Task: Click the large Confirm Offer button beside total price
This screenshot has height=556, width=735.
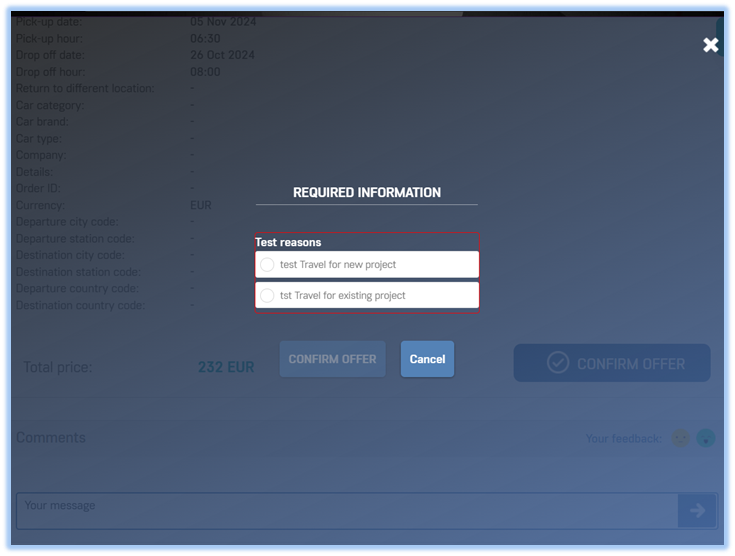Action: (x=612, y=363)
